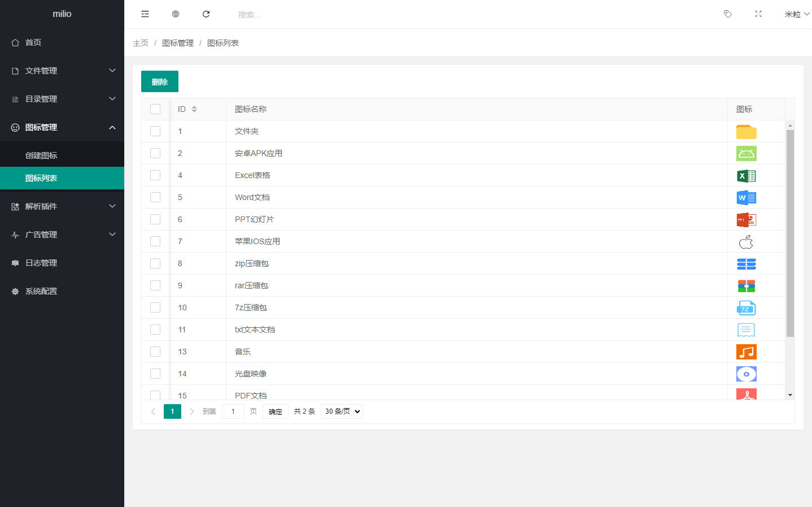
Task: Expand the 文件管理 menu section
Action: pyautogui.click(x=41, y=70)
